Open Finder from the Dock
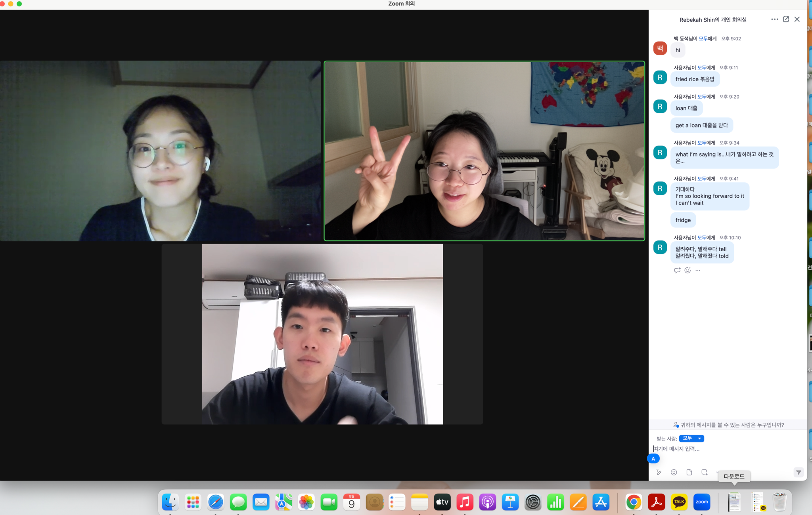 coord(170,502)
